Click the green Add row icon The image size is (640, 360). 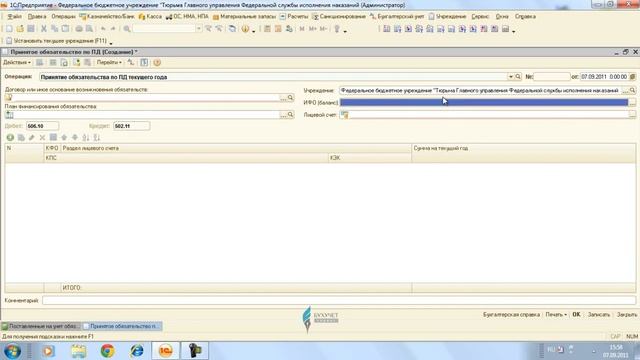click(10, 138)
